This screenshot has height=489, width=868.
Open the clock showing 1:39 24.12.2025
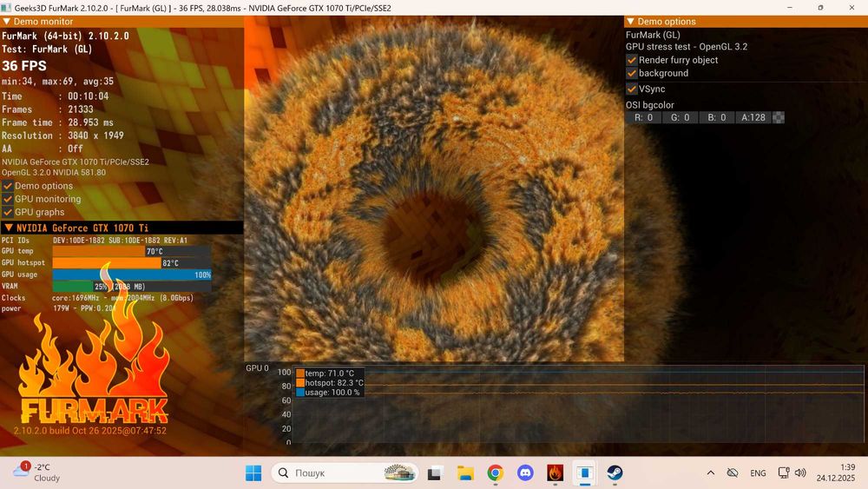(x=836, y=472)
